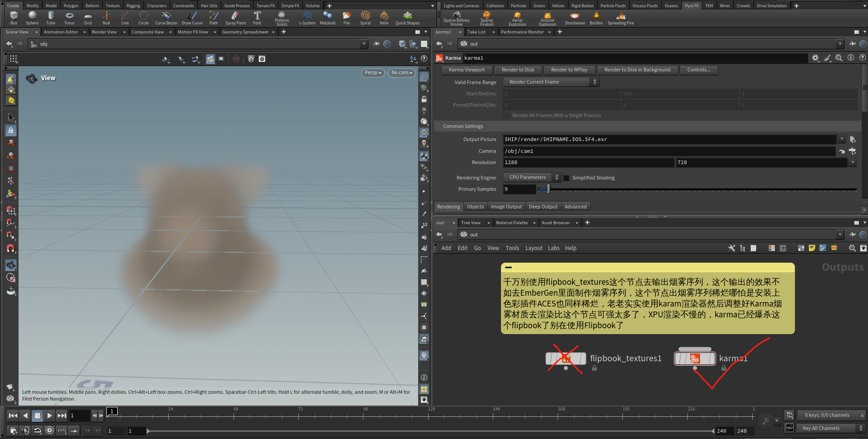Click the Shockwave shelf tool
Image resolution: width=868 pixels, height=439 pixels.
[x=575, y=18]
